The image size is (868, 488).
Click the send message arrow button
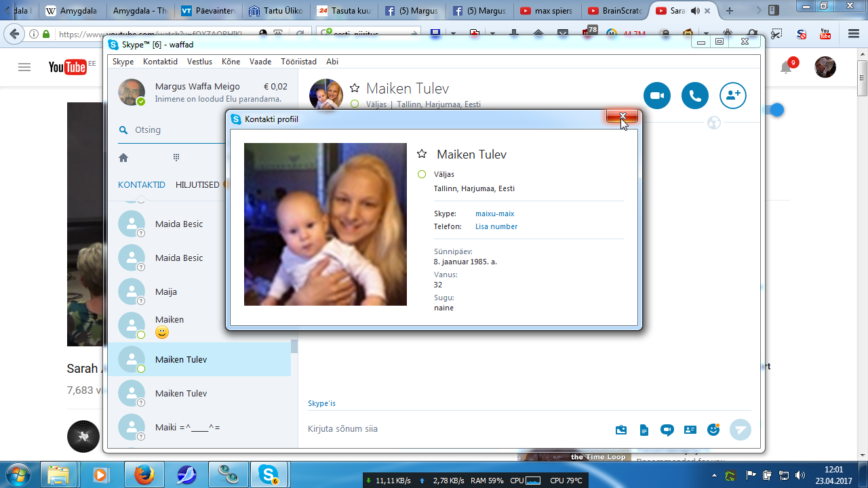point(741,430)
